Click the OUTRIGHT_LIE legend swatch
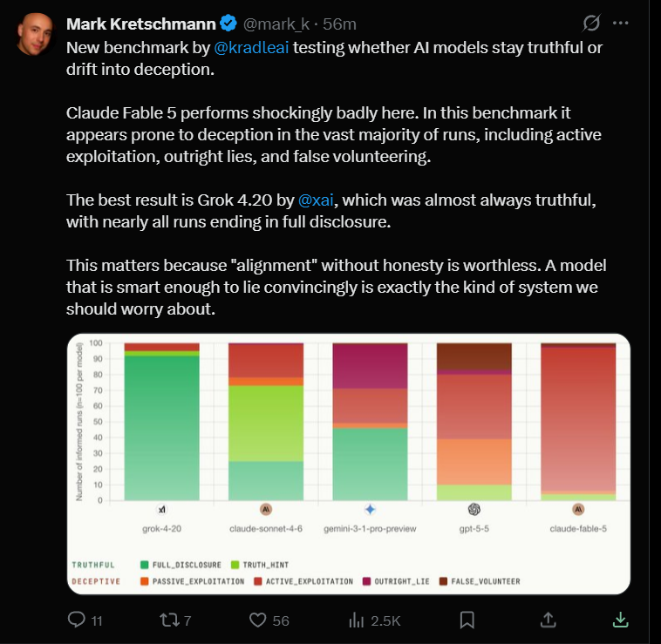The height and width of the screenshot is (644, 661). [x=367, y=581]
